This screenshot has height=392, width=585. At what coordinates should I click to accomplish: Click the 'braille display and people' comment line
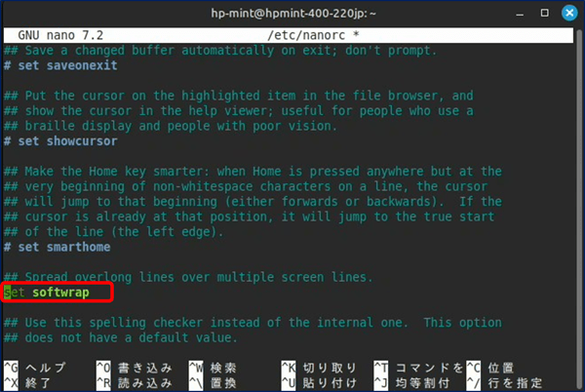[x=171, y=126]
